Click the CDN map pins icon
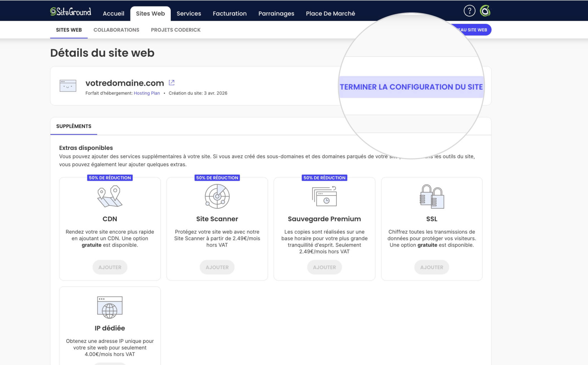588x365 pixels. point(110,197)
